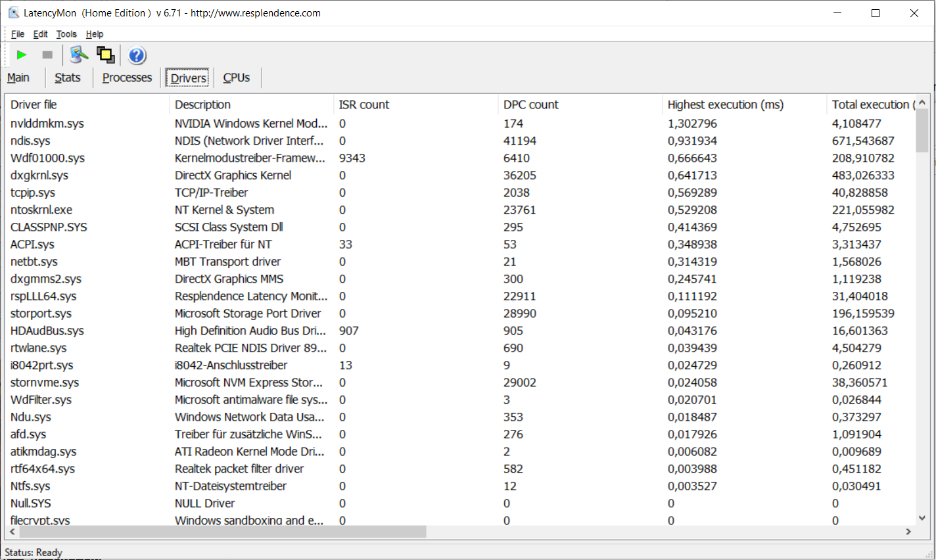Click ISR count value 9343
Screen dimensions: 936x560
(x=352, y=158)
